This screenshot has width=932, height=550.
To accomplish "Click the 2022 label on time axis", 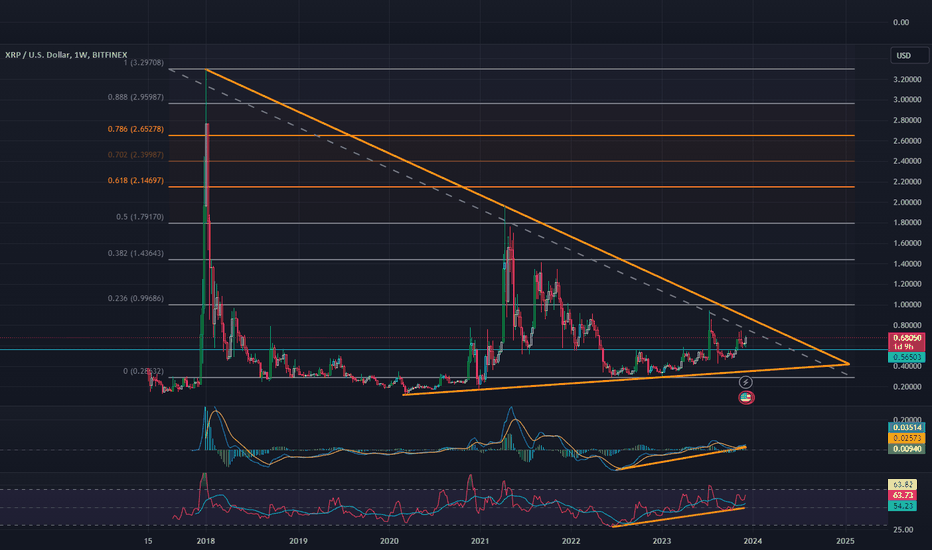I will pyautogui.click(x=571, y=541).
